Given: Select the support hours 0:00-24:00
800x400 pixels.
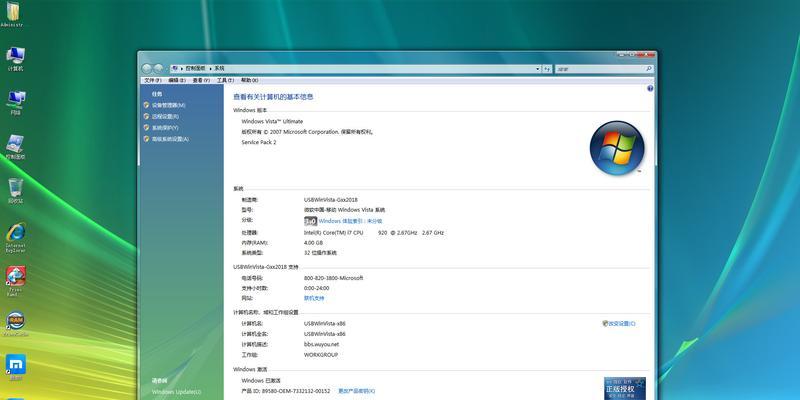Looking at the screenshot, I should (x=316, y=288).
